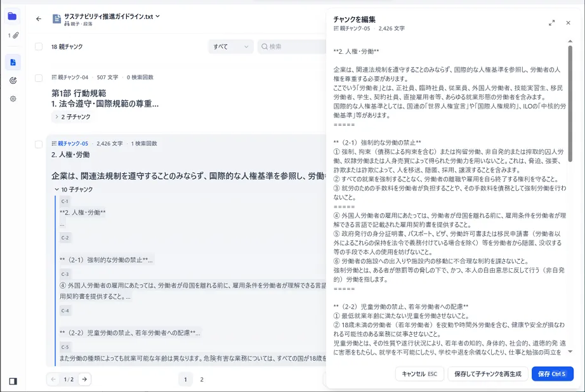Click the 親チャンク-04 label

tap(73, 77)
